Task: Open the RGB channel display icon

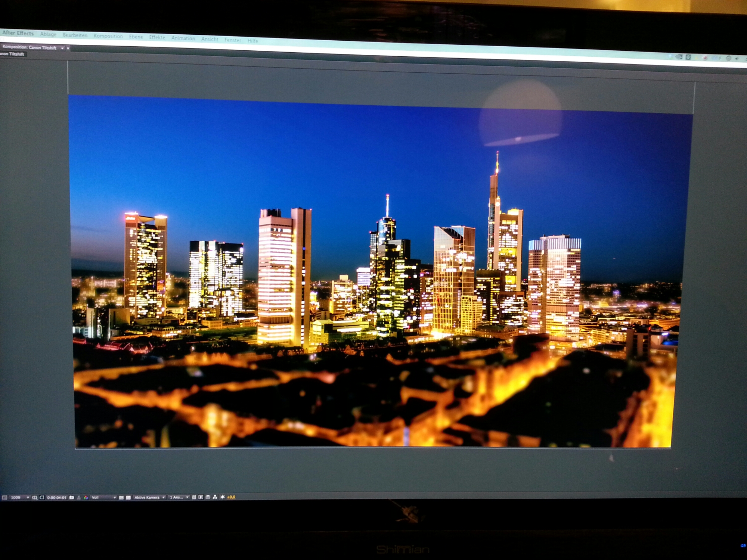Action: [86, 498]
